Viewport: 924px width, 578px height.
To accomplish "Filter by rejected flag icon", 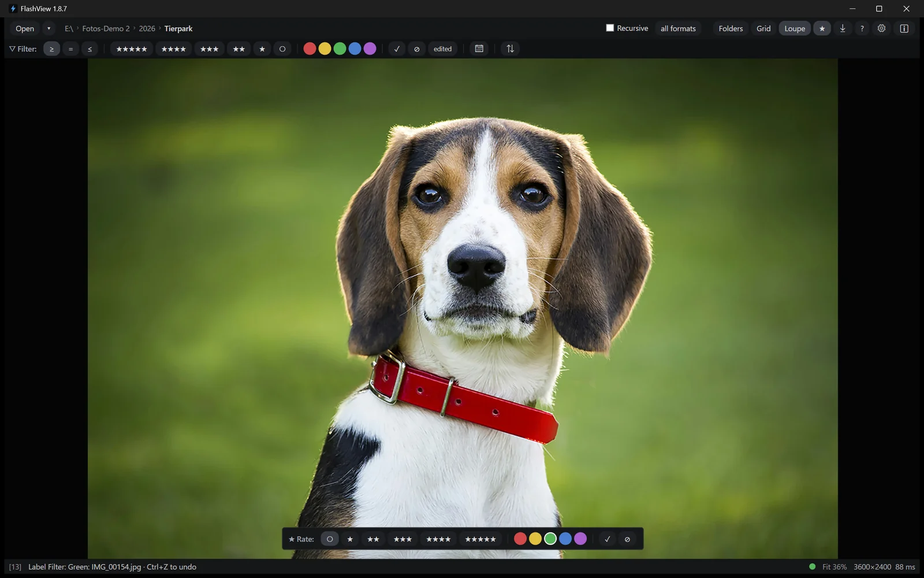I will coord(416,49).
